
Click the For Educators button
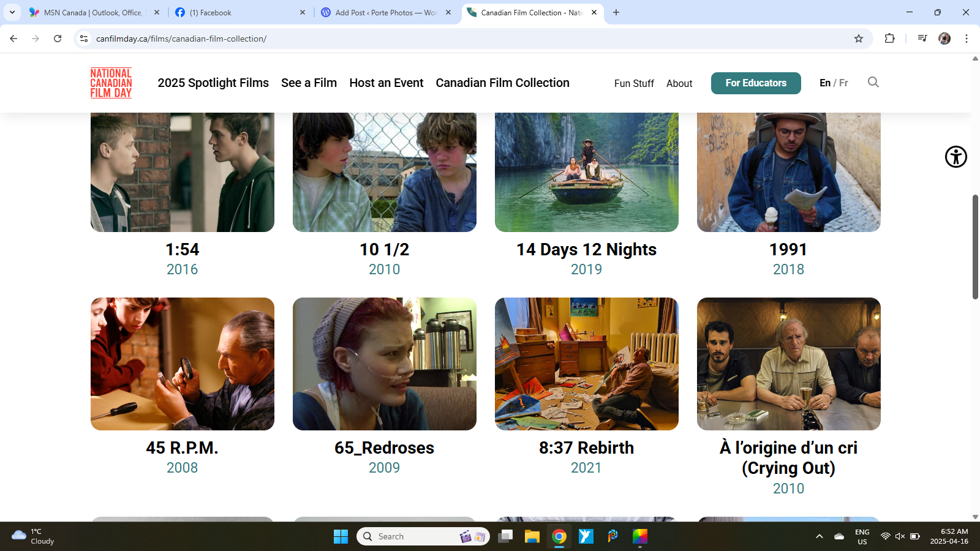[x=755, y=83]
